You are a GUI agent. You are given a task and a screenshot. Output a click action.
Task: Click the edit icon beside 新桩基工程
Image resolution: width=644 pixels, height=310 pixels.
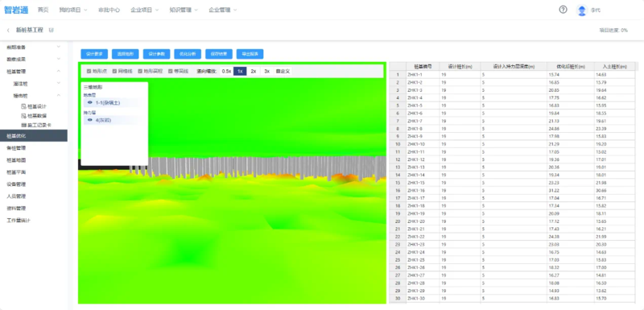pos(51,30)
